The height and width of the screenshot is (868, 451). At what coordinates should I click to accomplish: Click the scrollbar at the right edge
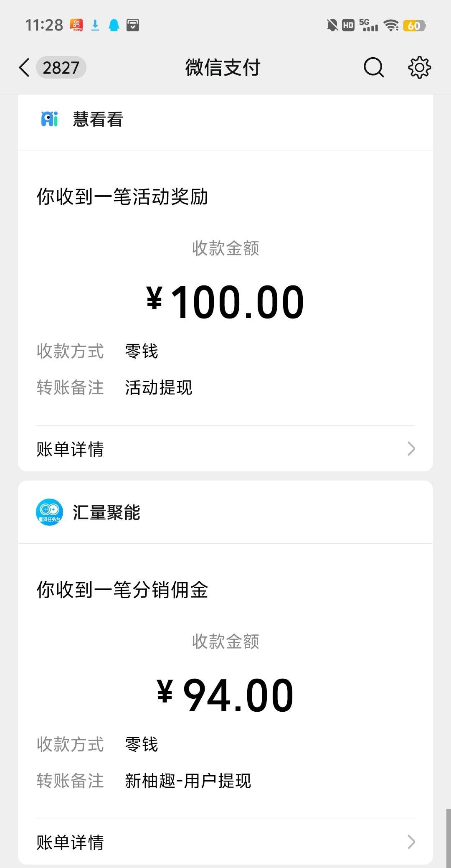(x=448, y=838)
